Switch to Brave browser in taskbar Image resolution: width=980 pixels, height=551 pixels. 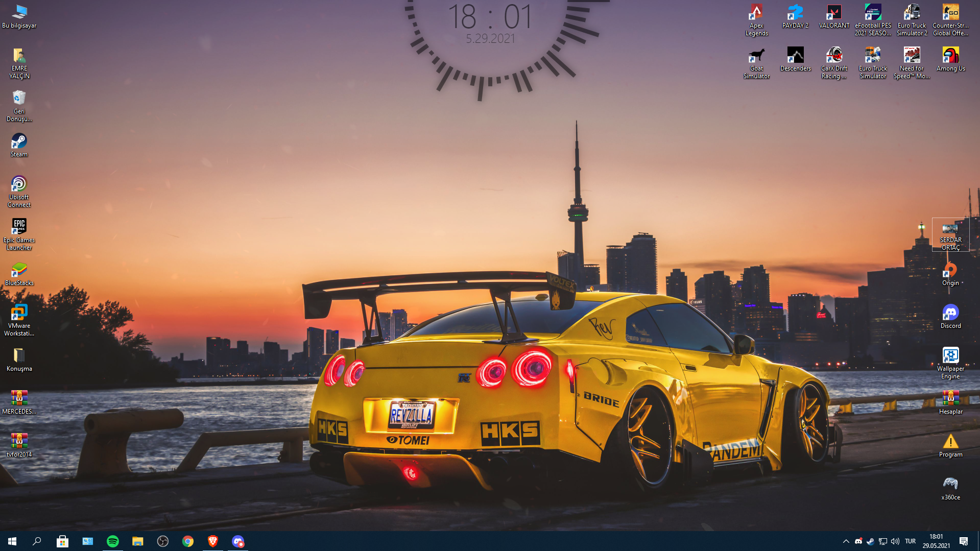coord(212,541)
